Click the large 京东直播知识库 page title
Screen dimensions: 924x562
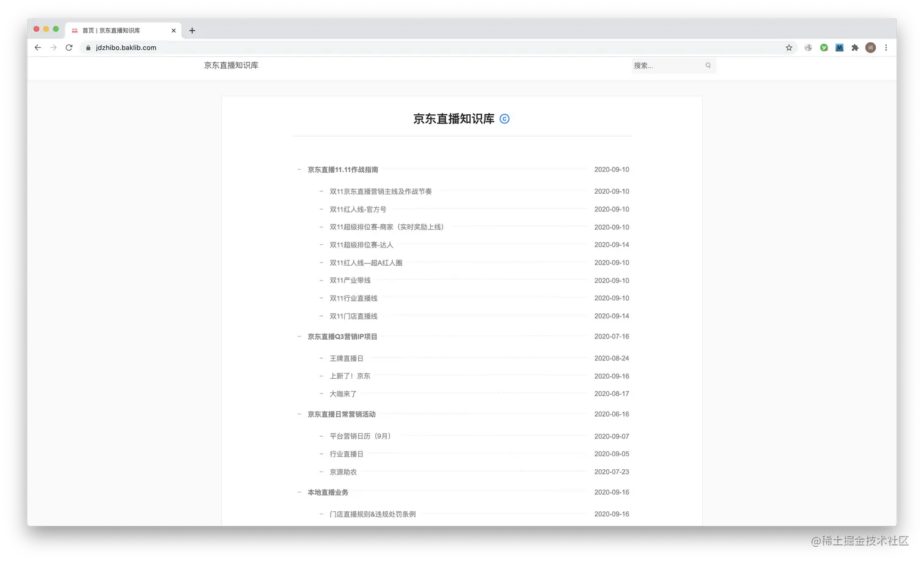(x=454, y=119)
